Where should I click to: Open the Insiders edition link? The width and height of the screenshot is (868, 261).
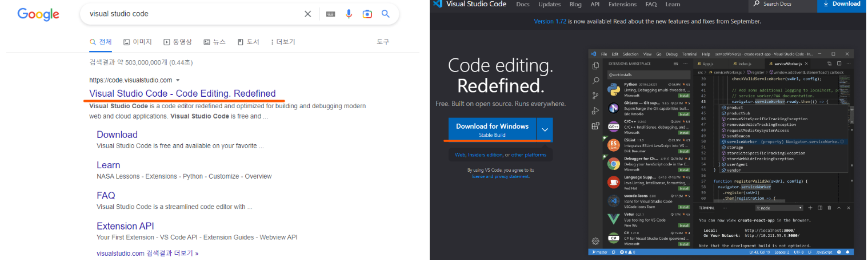485,155
